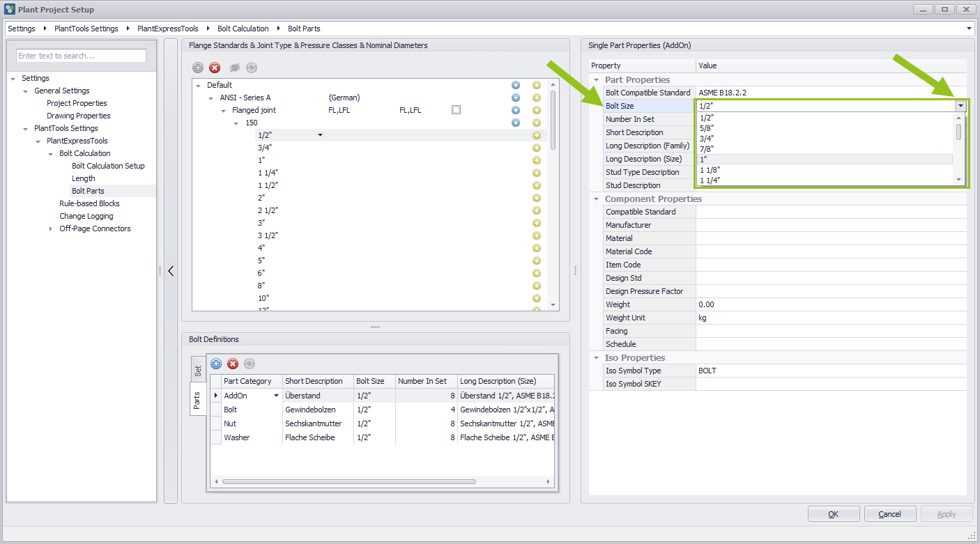Viewport: 980px width, 544px height.
Task: Click PlantTools Settings in breadcrumb
Action: click(86, 29)
